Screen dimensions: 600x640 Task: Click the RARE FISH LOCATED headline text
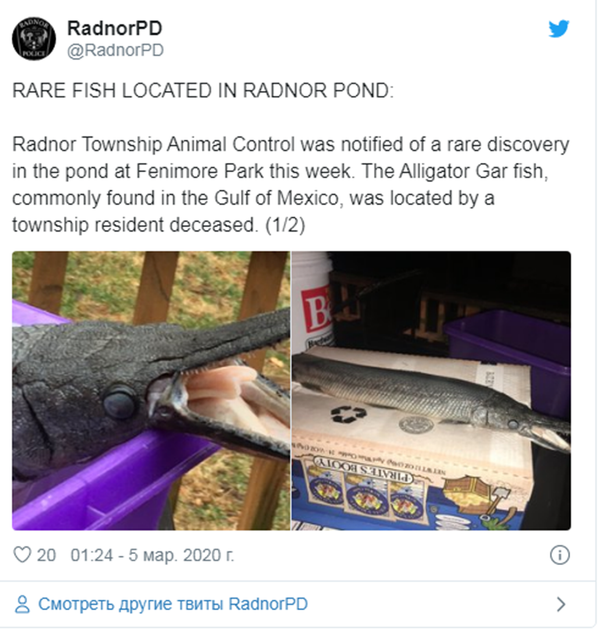(x=203, y=91)
